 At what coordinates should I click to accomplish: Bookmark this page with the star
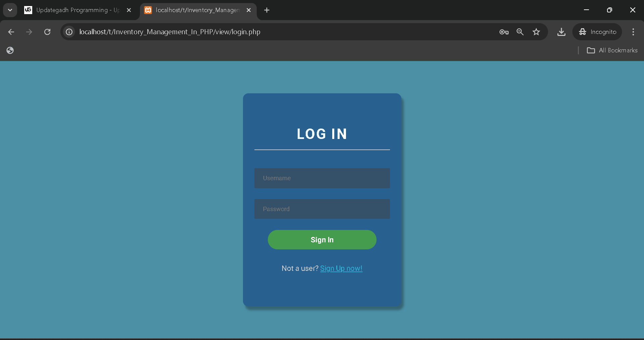[x=536, y=32]
